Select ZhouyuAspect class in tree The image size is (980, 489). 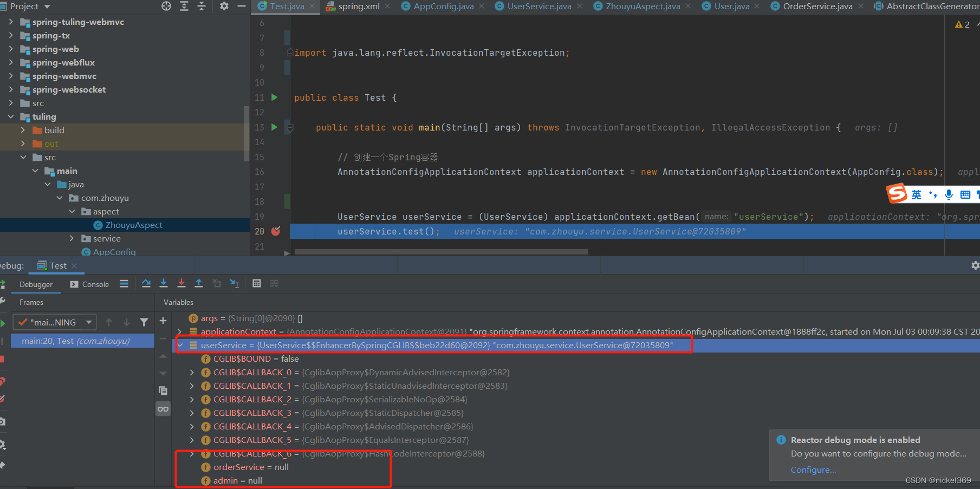(x=134, y=225)
